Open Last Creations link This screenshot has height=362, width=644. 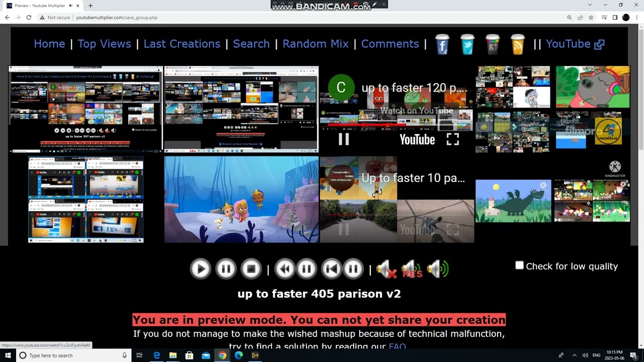click(x=182, y=44)
